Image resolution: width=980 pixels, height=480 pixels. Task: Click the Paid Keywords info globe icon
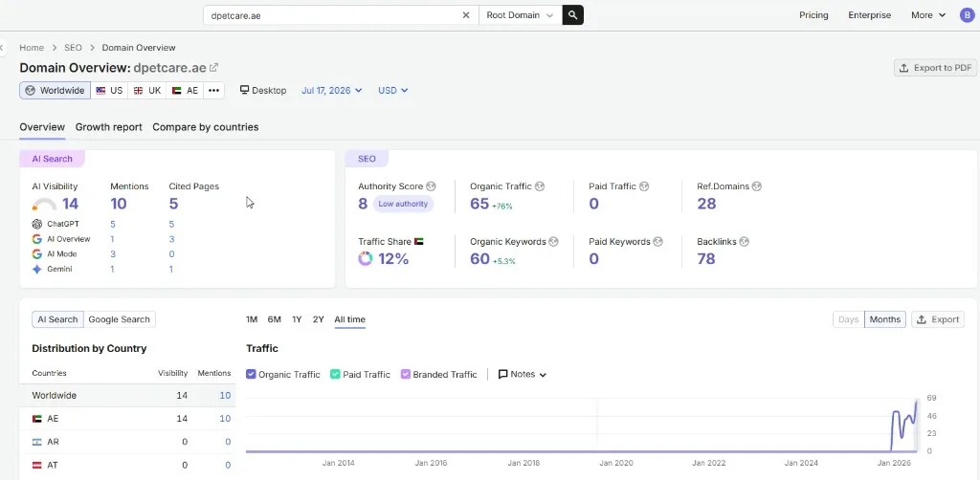pos(657,242)
